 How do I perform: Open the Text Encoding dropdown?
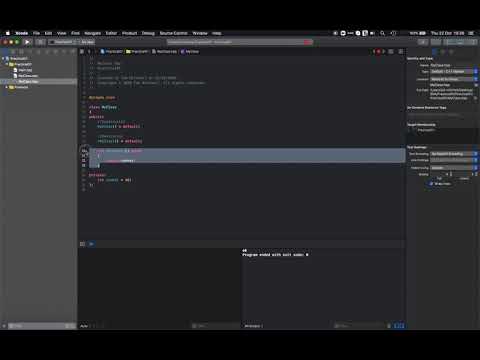454,154
